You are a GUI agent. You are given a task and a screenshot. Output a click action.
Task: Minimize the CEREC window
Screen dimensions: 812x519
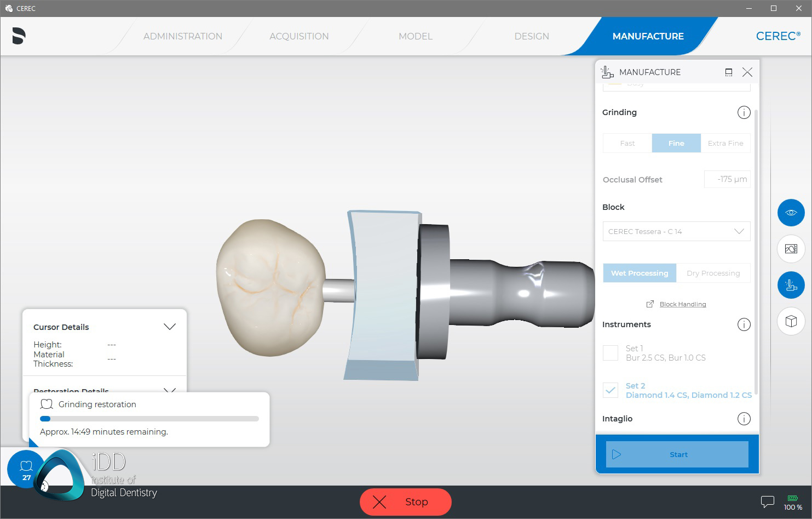[x=749, y=8]
